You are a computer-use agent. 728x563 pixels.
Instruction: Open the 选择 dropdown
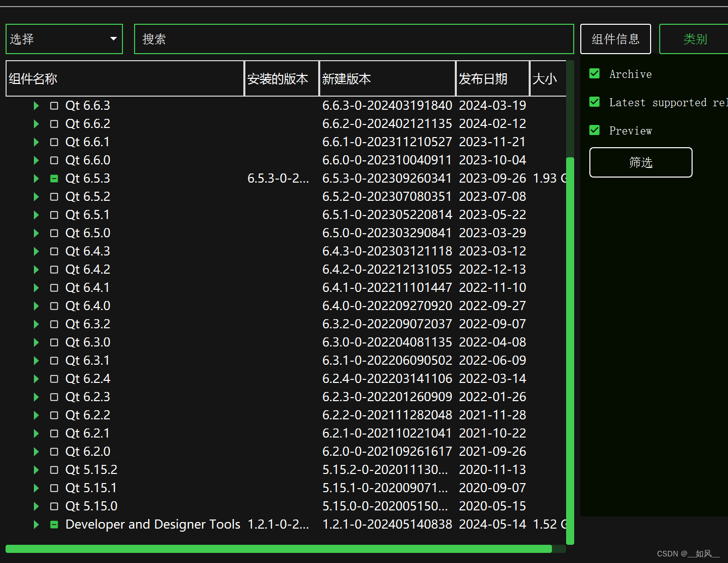(x=64, y=39)
